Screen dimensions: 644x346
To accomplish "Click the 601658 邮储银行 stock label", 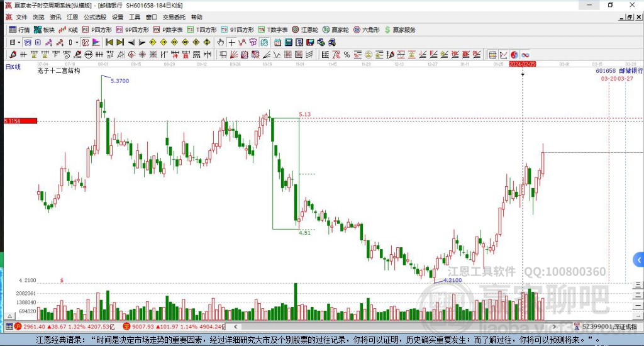I will pyautogui.click(x=619, y=70).
